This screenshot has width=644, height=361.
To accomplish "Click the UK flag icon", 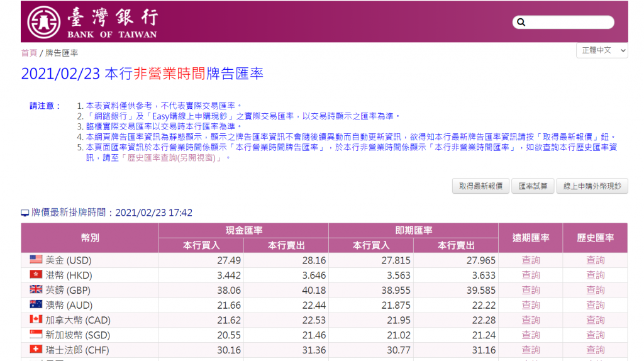I will pos(36,289).
